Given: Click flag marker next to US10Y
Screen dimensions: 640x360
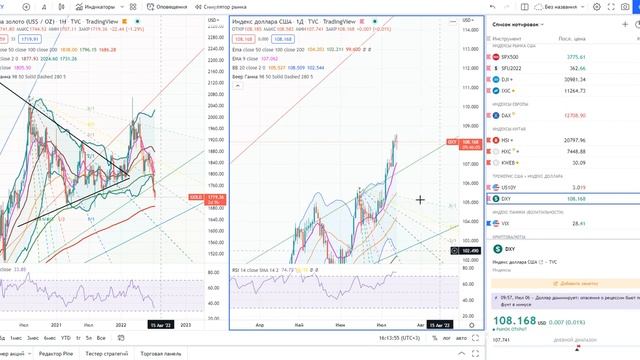Looking at the screenshot, I should (488, 187).
